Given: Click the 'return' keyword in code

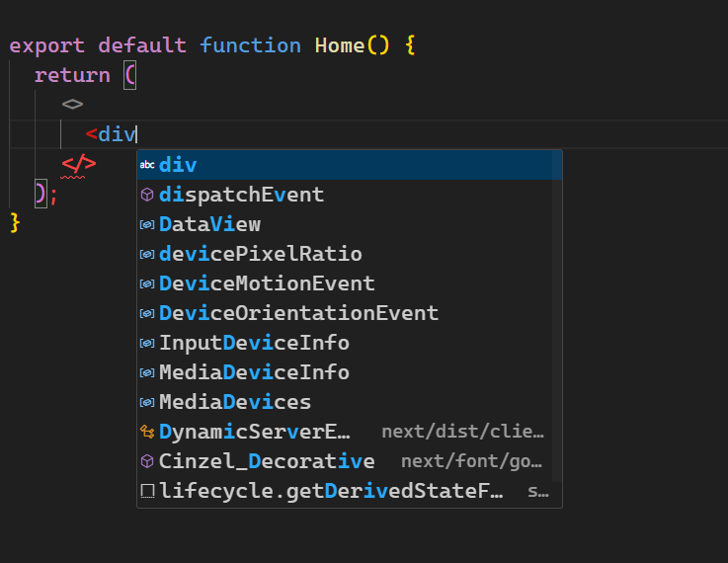Looking at the screenshot, I should [x=72, y=75].
